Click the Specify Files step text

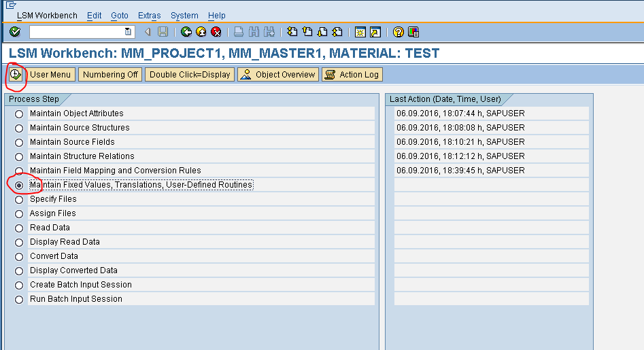tap(53, 199)
